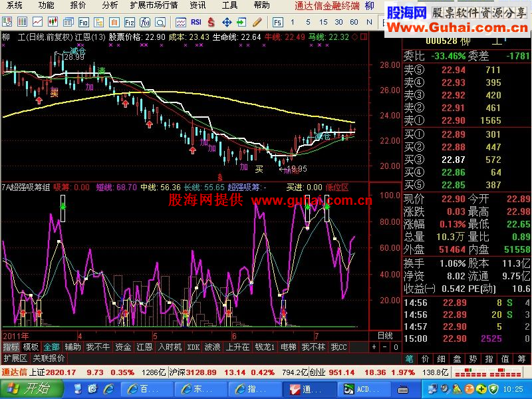Open the 扩展区 panel button
Viewport: 532px width, 399px height.
click(x=15, y=358)
